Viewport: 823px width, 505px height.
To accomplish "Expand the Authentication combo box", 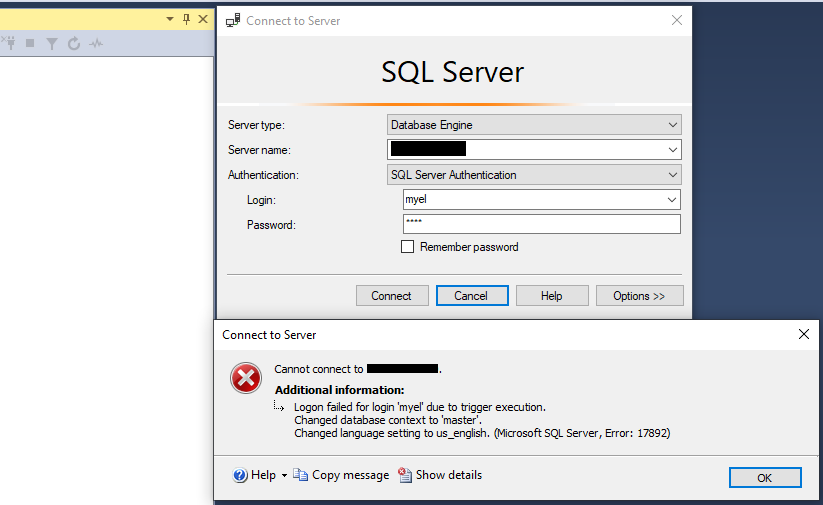I will coord(672,175).
